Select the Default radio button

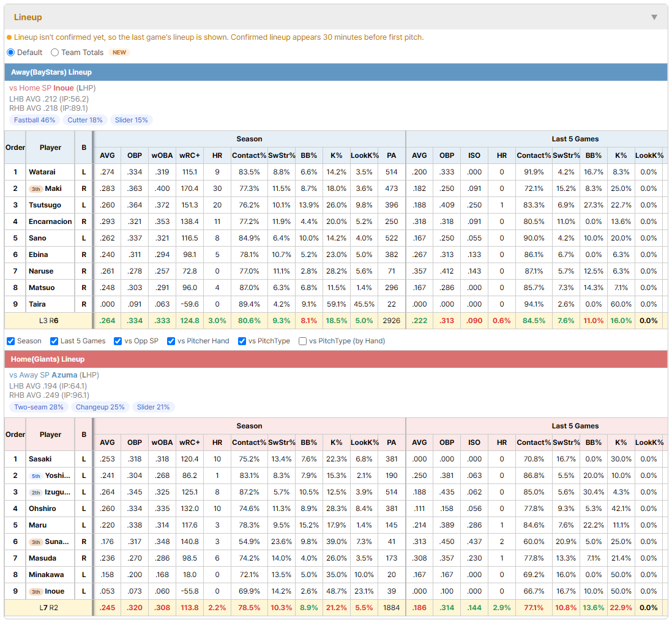pos(11,52)
